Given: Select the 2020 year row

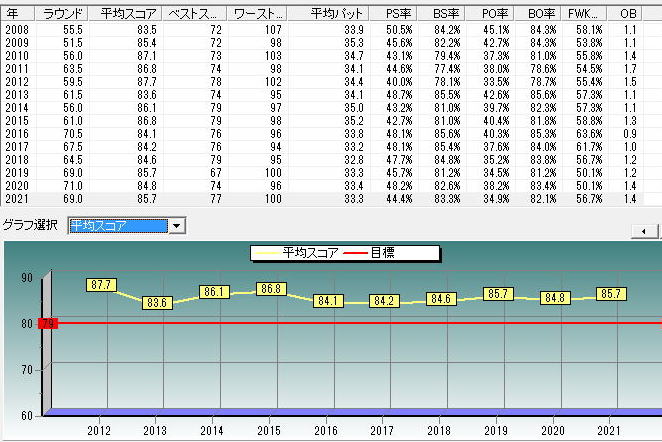Looking at the screenshot, I should (321, 186).
